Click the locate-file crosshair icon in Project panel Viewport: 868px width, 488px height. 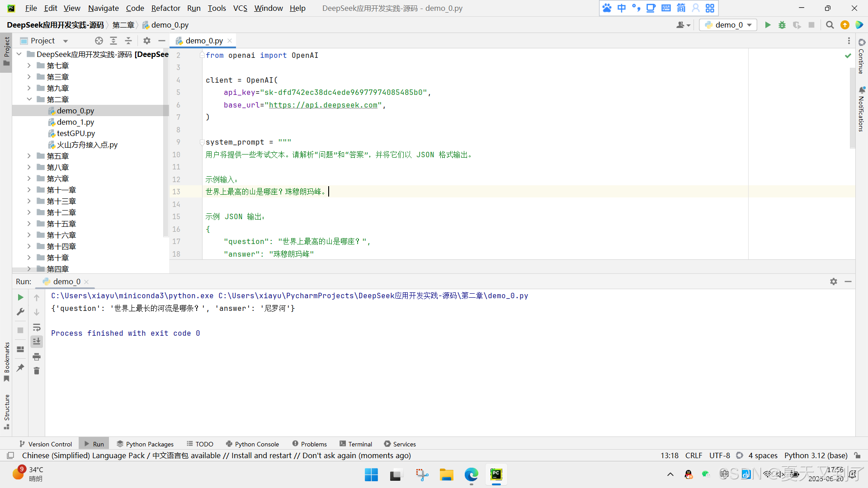pyautogui.click(x=99, y=41)
